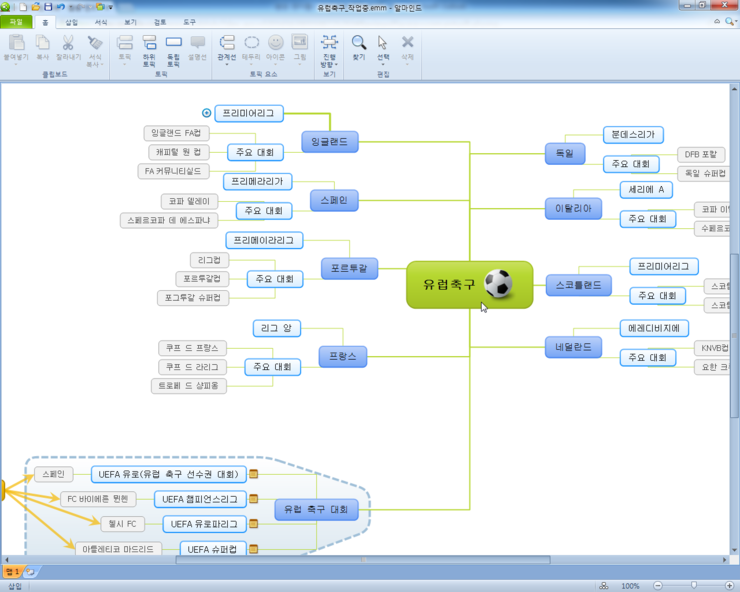The height and width of the screenshot is (592, 740).
Task: Click the zoom slider handle
Action: coord(693,585)
